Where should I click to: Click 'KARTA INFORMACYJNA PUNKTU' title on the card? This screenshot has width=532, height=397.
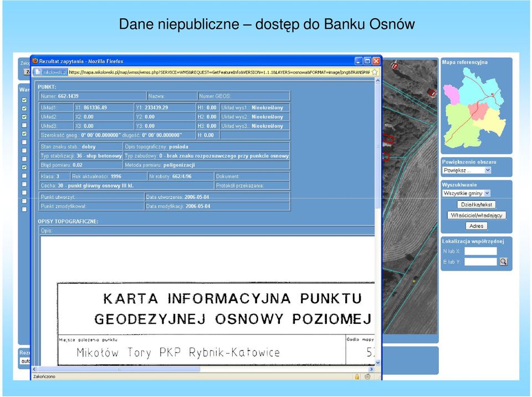click(x=232, y=299)
